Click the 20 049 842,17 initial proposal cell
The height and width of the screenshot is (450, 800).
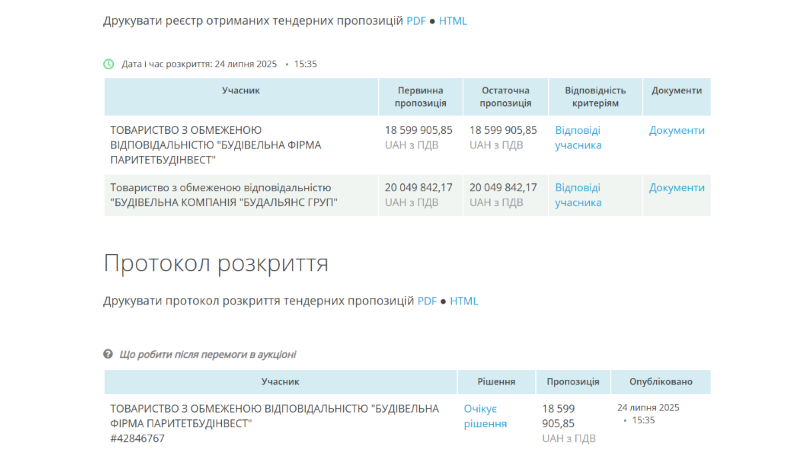[418, 188]
